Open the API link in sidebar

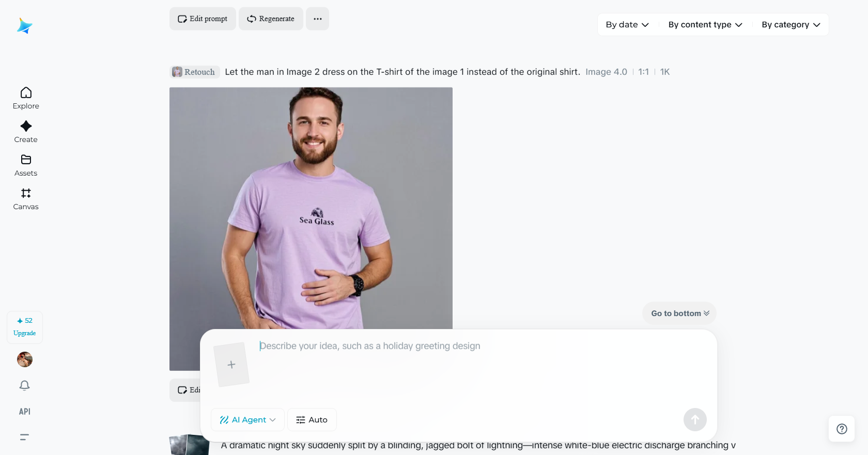pos(25,412)
